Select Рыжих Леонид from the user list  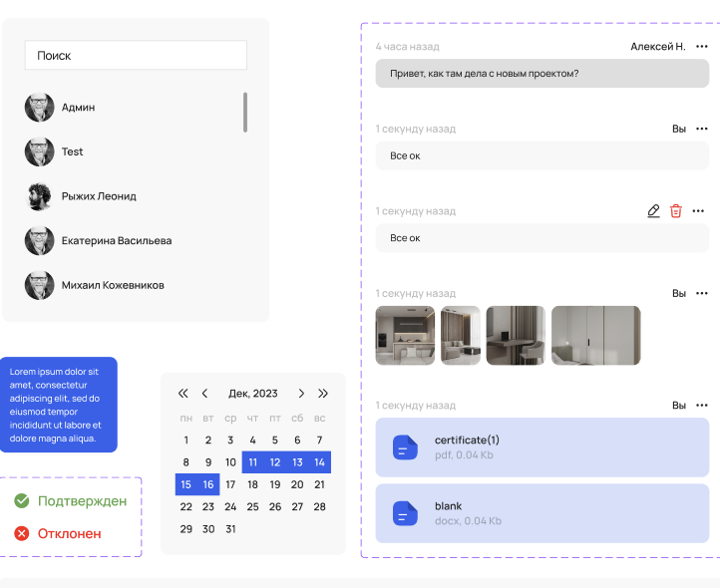(x=98, y=196)
